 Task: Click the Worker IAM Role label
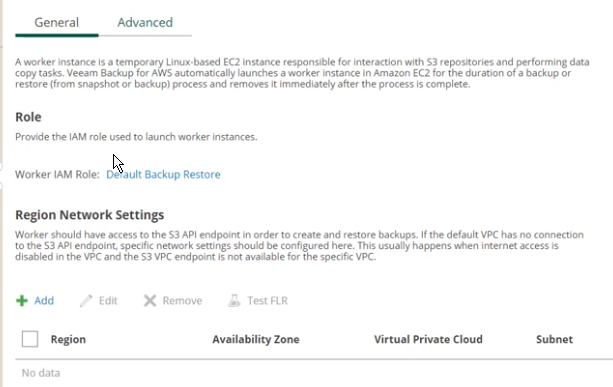[57, 174]
